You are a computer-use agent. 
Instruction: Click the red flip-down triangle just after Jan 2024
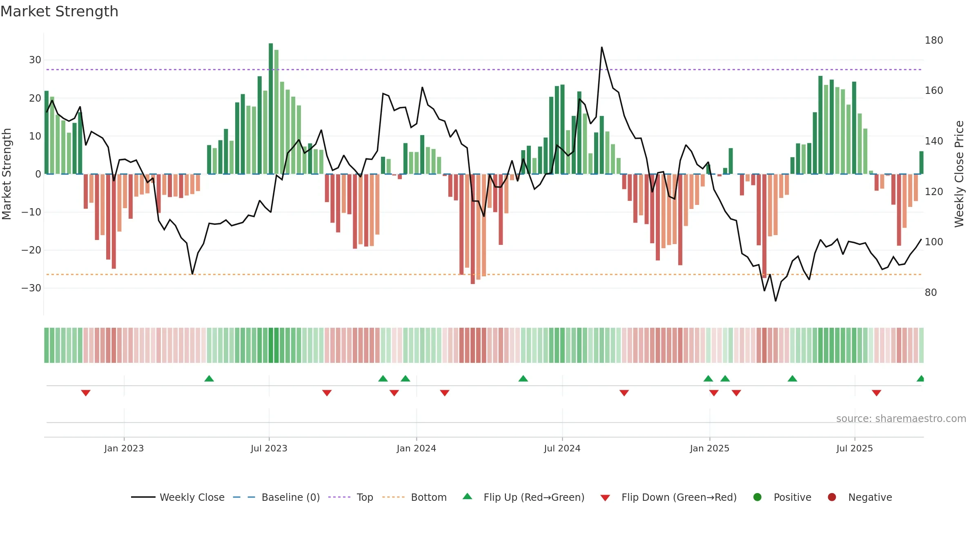click(445, 393)
